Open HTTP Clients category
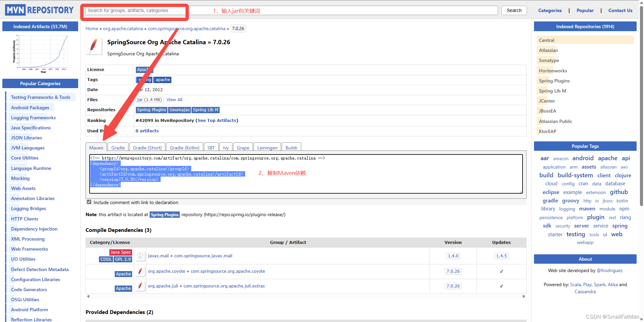 pos(24,219)
